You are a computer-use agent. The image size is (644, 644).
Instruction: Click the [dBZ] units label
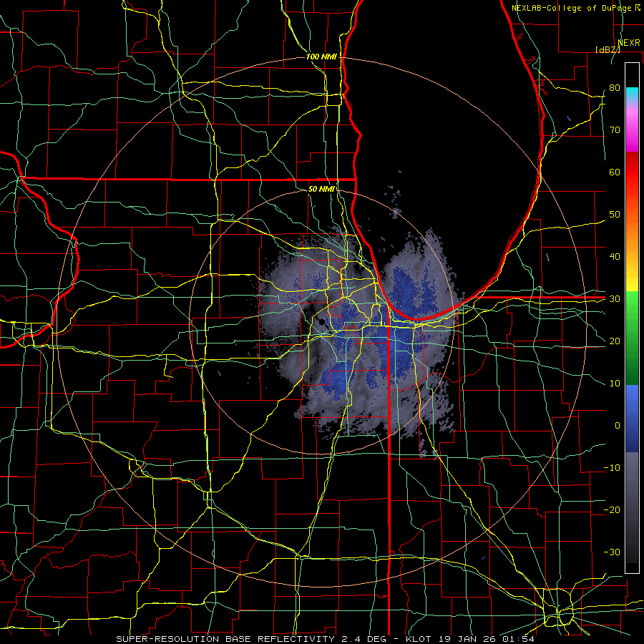[608, 49]
